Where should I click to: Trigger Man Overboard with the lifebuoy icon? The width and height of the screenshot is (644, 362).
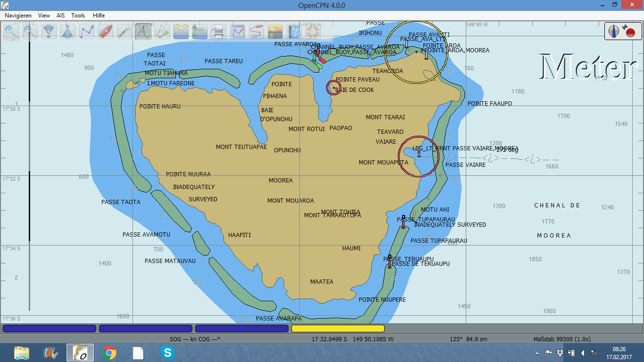click(x=312, y=32)
